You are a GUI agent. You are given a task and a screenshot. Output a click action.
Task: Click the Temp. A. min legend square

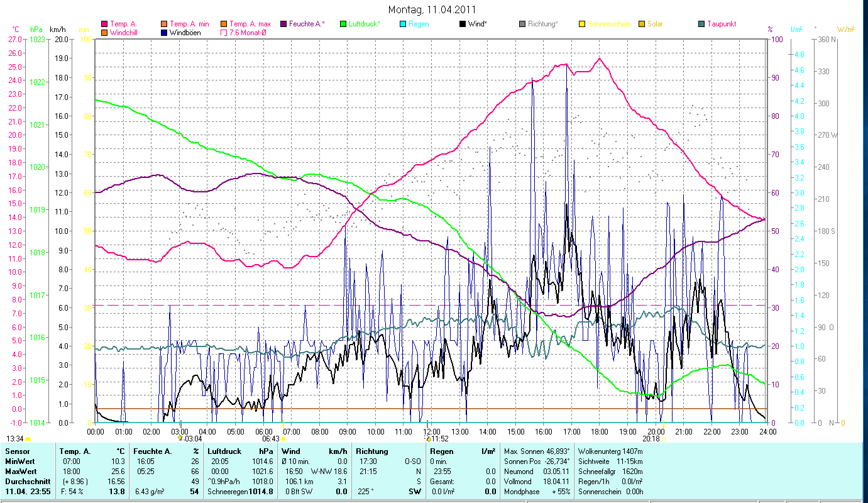(165, 24)
